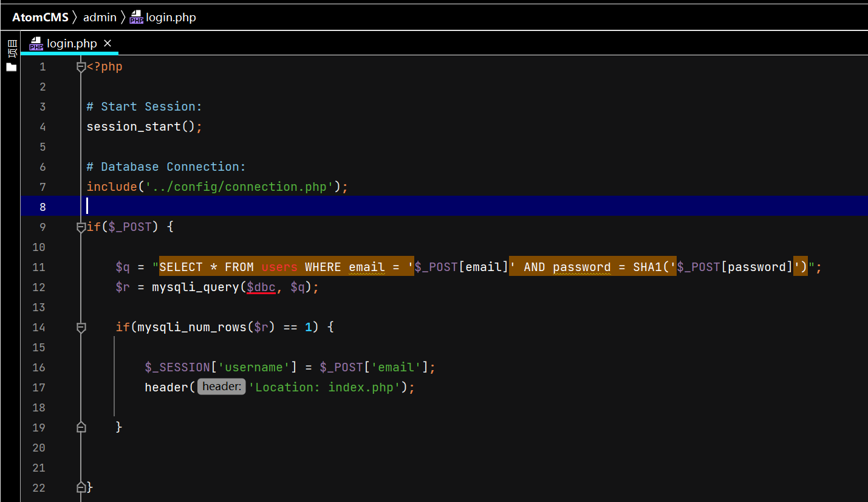This screenshot has width=868, height=502.
Task: Open admin folder in the breadcrumb
Action: [100, 17]
